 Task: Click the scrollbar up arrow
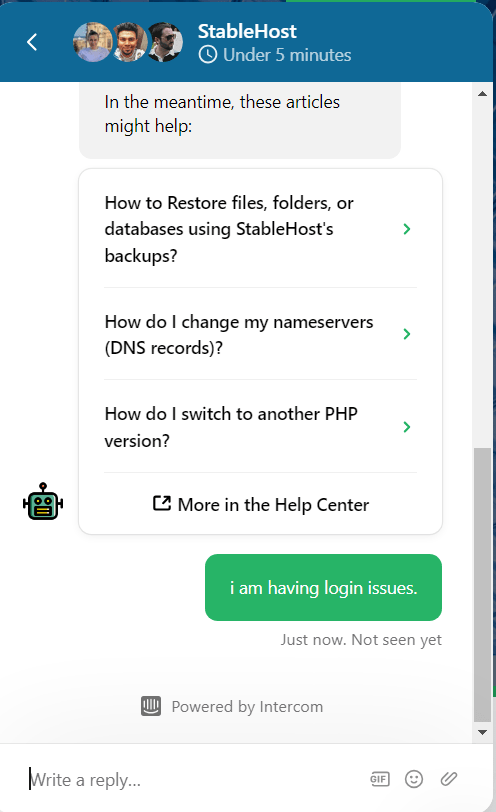click(483, 94)
